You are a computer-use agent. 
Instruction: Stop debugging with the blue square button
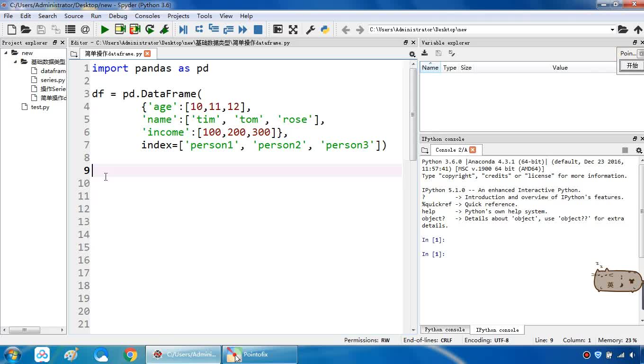click(x=258, y=30)
